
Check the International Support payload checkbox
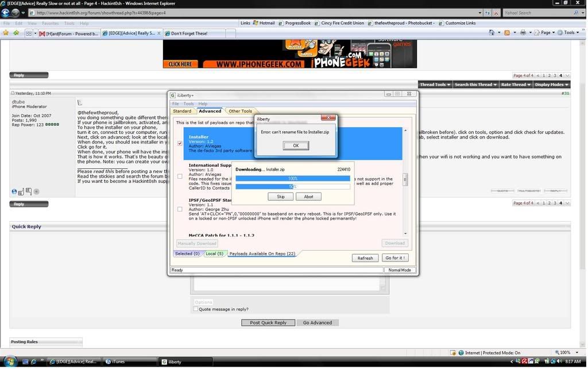tap(180, 176)
